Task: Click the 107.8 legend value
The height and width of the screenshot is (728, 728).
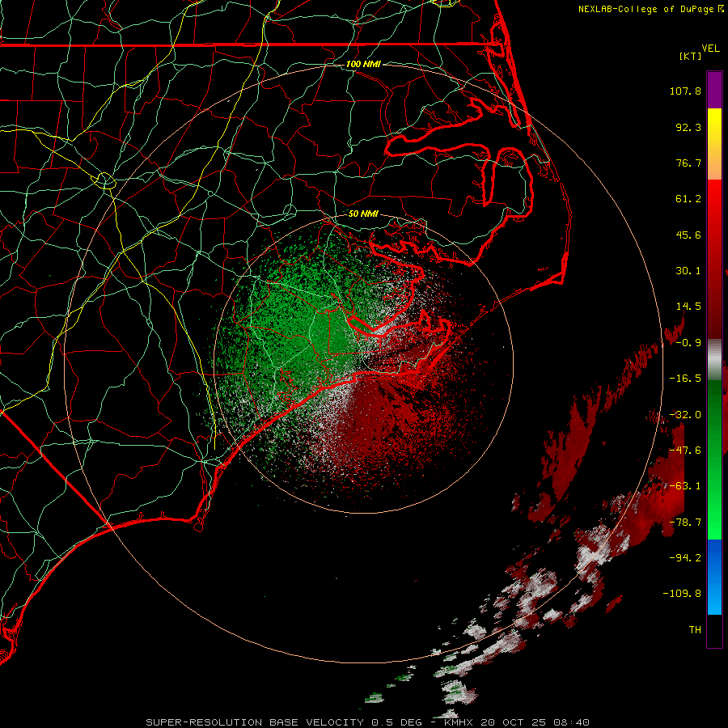Action: click(x=685, y=91)
